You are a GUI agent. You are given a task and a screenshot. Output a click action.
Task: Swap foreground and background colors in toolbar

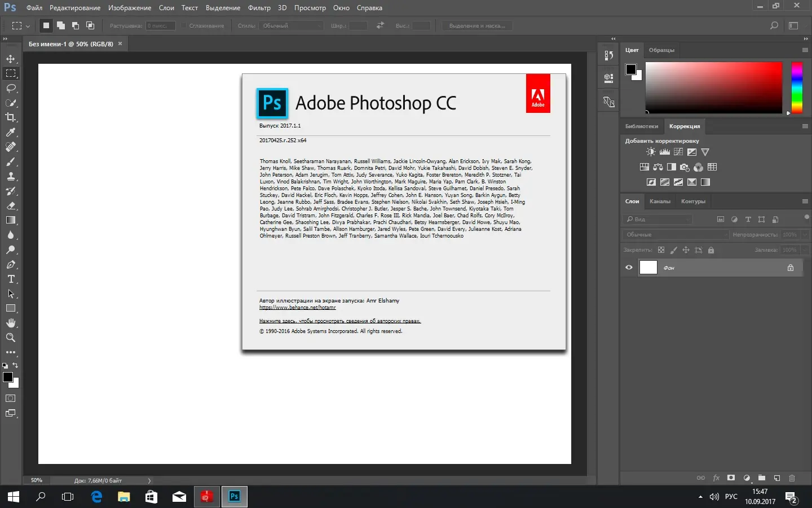coord(15,365)
